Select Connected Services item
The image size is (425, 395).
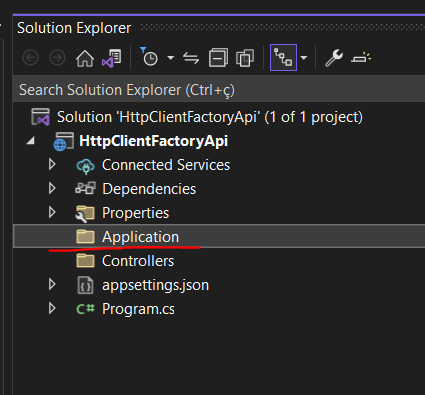166,165
